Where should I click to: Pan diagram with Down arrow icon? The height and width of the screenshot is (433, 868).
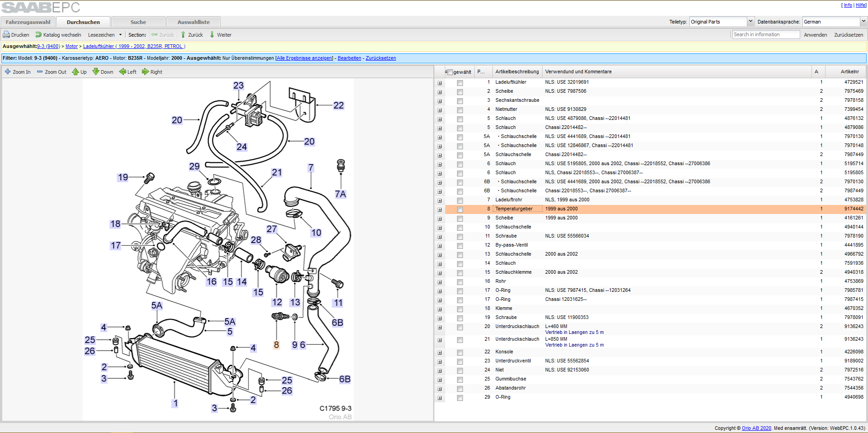tap(96, 72)
